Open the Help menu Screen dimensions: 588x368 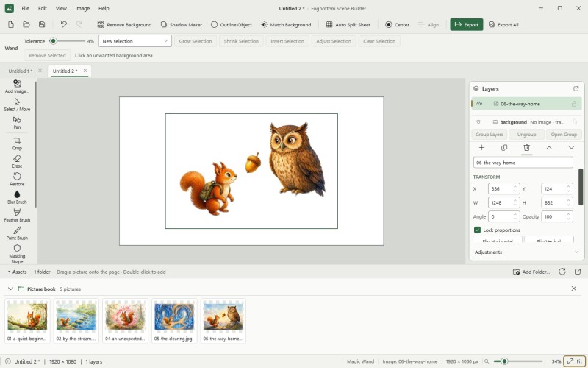click(x=104, y=8)
